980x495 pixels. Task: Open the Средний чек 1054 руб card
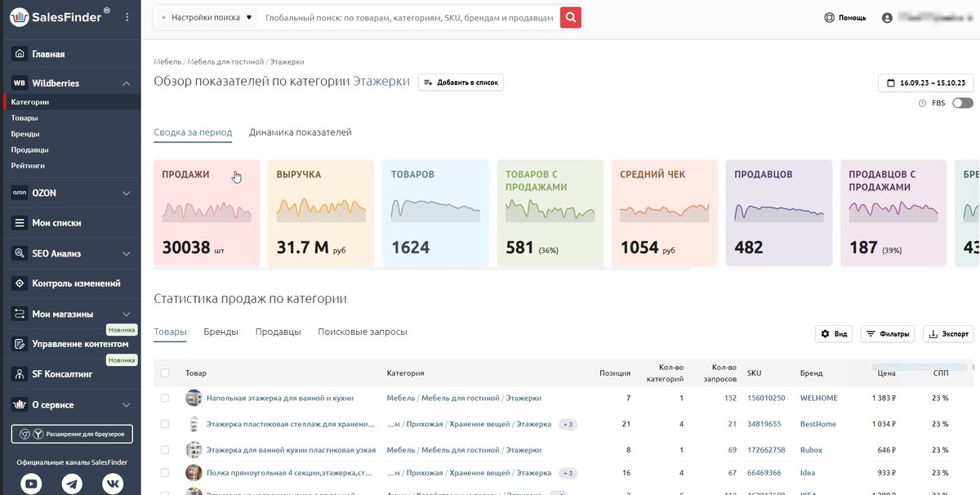[x=664, y=212]
